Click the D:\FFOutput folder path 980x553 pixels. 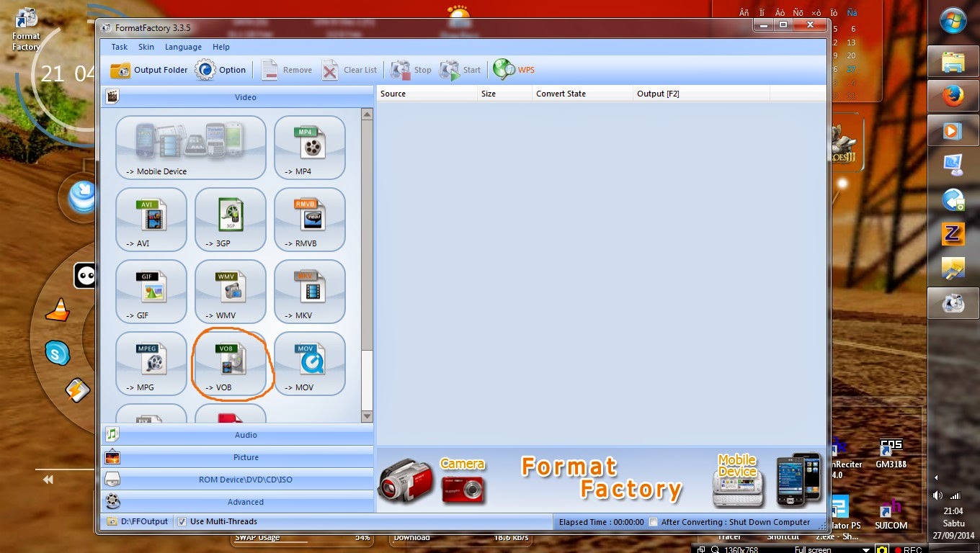143,521
